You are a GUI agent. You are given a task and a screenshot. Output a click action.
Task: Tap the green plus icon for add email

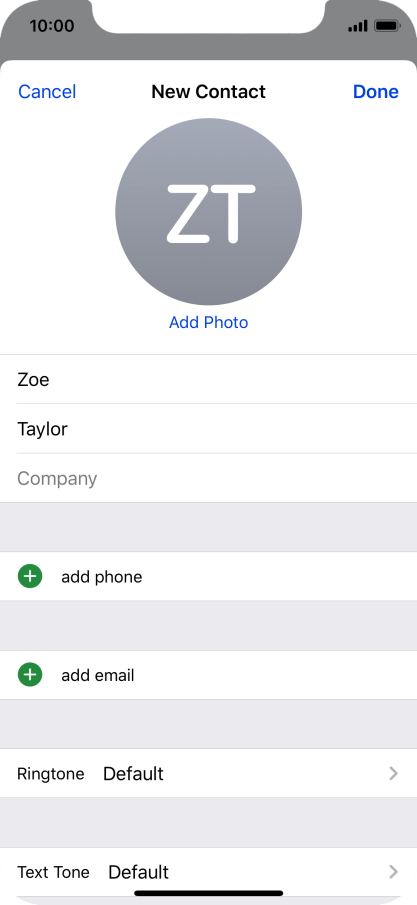[30, 675]
